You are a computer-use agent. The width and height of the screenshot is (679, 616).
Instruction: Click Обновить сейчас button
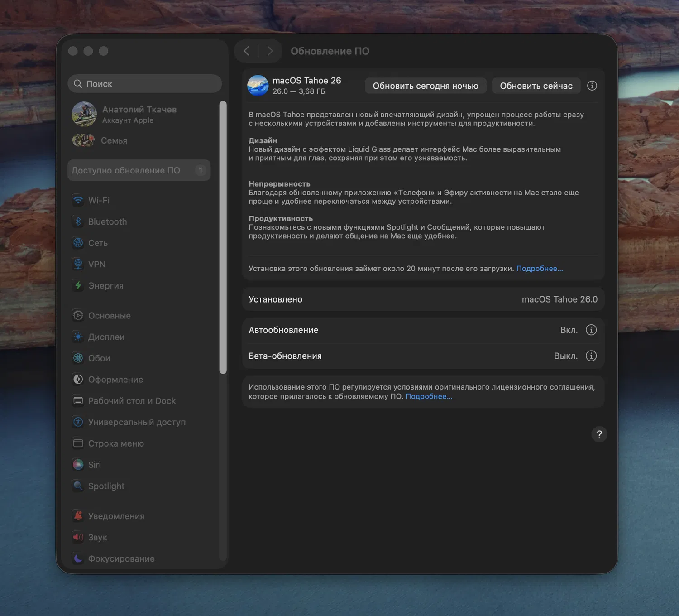click(x=536, y=86)
